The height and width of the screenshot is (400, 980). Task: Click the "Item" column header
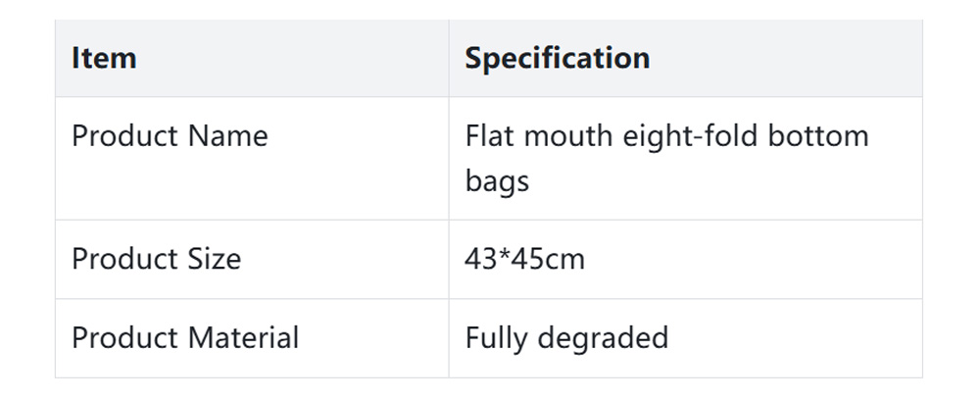(x=104, y=58)
